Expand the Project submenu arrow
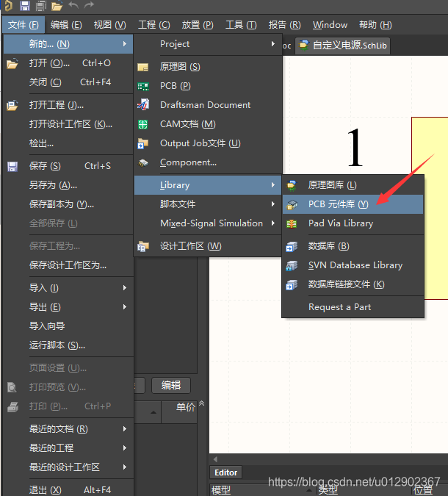 point(273,44)
